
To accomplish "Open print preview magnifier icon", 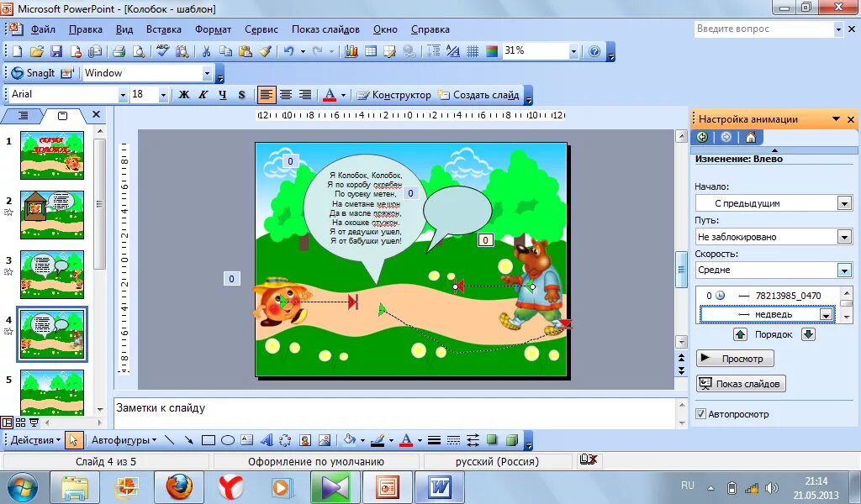I will pyautogui.click(x=139, y=51).
